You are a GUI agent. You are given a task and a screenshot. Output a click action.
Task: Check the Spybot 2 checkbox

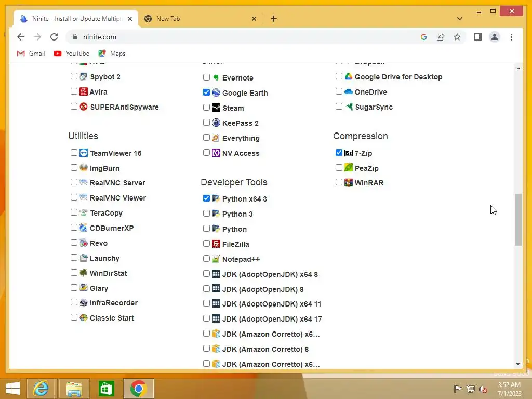click(74, 76)
